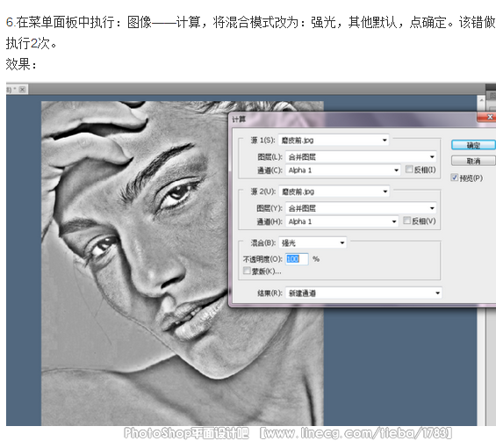Click the 确定 button in Calculations dialog
Viewport: 496px width, 448px height.
coord(473,145)
